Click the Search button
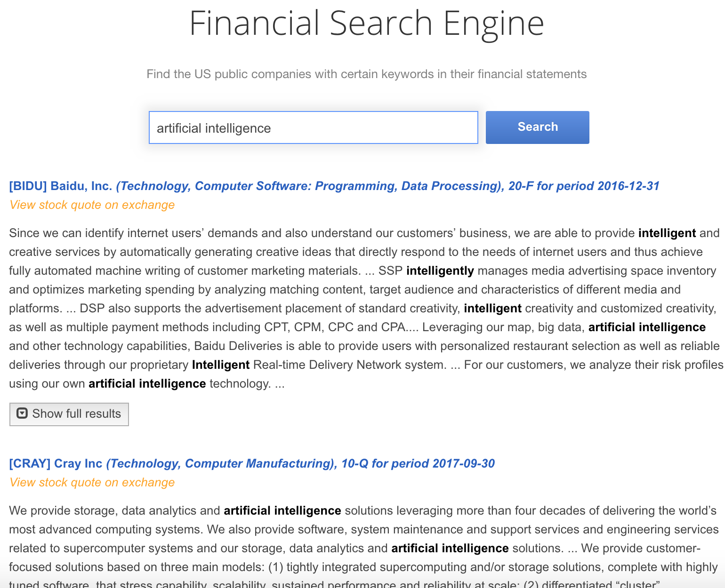Screen dimensions: 725x588 tap(537, 127)
